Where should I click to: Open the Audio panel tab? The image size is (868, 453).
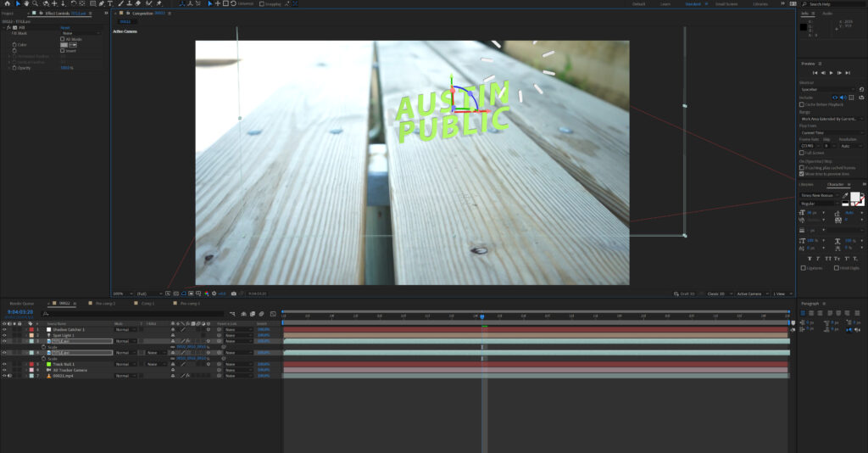pyautogui.click(x=827, y=14)
